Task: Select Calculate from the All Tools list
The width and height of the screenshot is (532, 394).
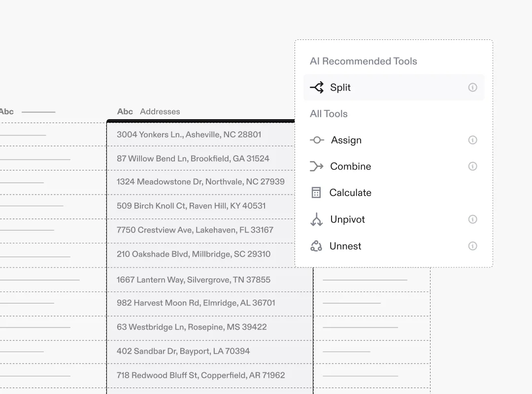Action: click(350, 193)
